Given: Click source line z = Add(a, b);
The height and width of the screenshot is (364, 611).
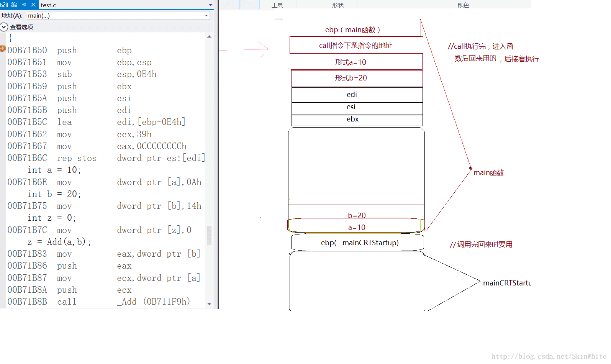Looking at the screenshot, I should [x=59, y=242].
